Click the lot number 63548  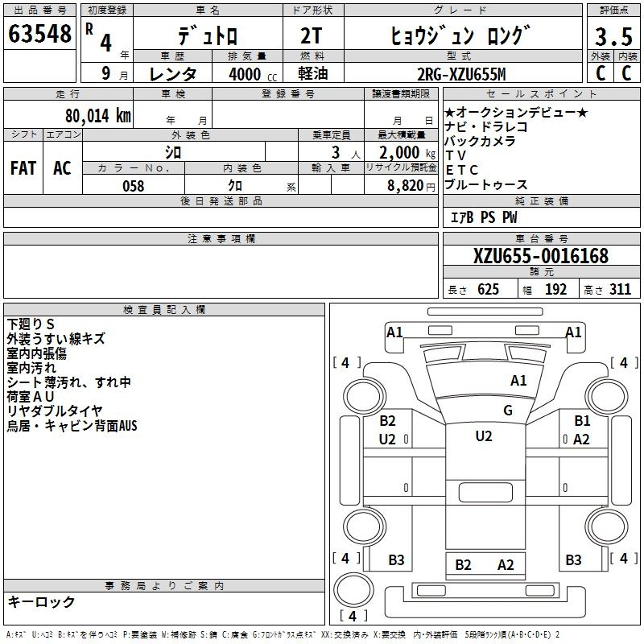point(39,34)
